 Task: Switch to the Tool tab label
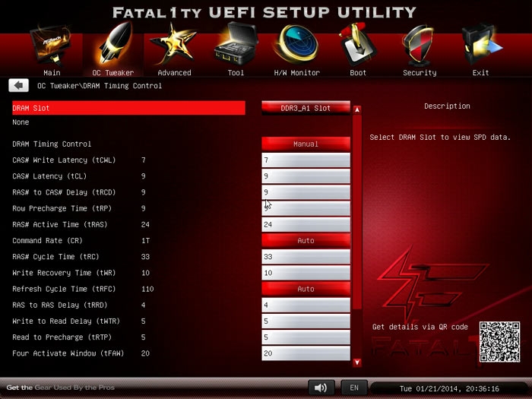(x=236, y=73)
